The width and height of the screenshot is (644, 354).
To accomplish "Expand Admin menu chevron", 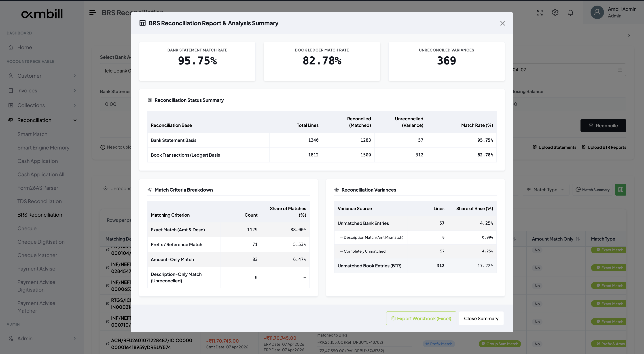I will point(74,338).
